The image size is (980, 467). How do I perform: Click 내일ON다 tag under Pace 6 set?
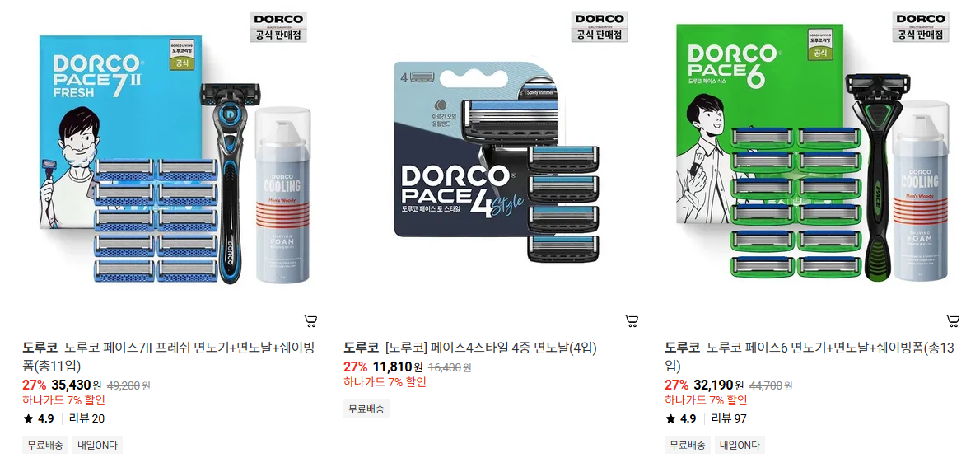[x=740, y=445]
